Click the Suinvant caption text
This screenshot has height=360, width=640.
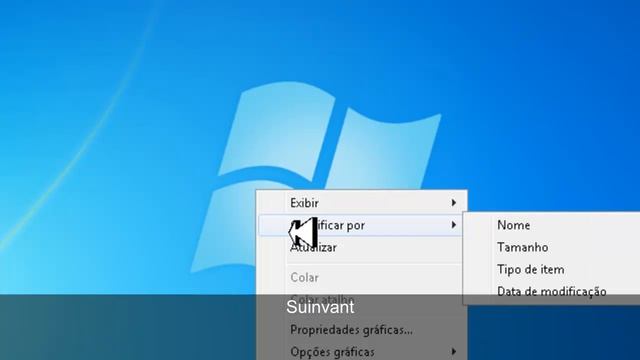(x=320, y=307)
